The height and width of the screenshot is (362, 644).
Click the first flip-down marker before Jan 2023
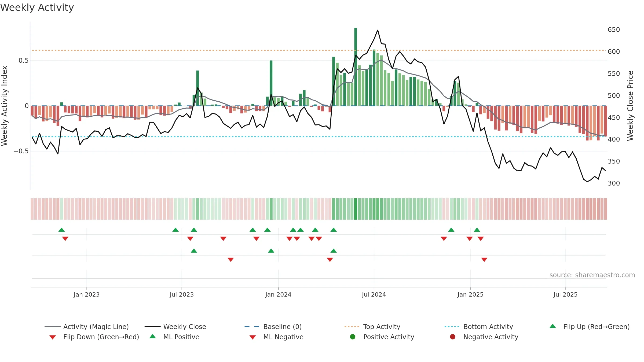pyautogui.click(x=65, y=239)
